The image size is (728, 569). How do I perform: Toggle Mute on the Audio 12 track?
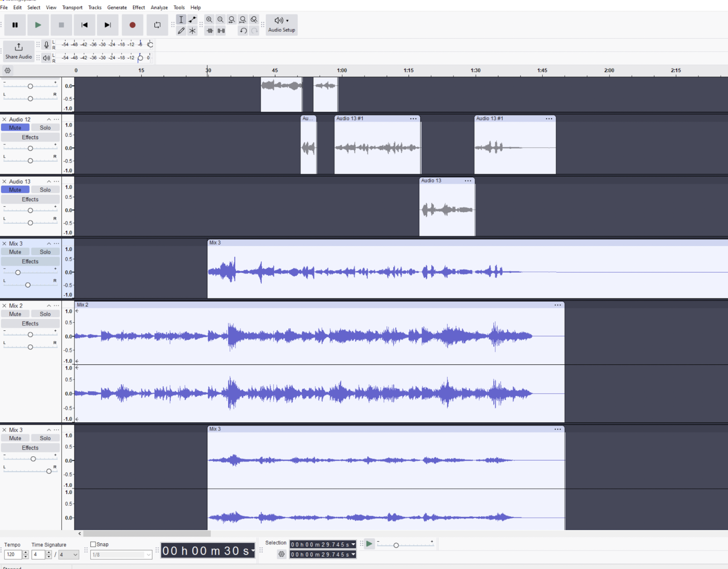coord(15,128)
